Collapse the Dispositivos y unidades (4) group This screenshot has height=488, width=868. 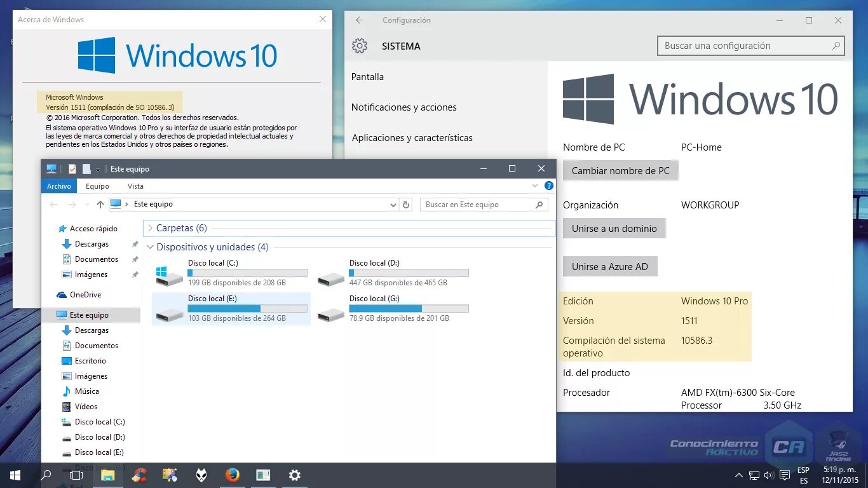point(150,247)
